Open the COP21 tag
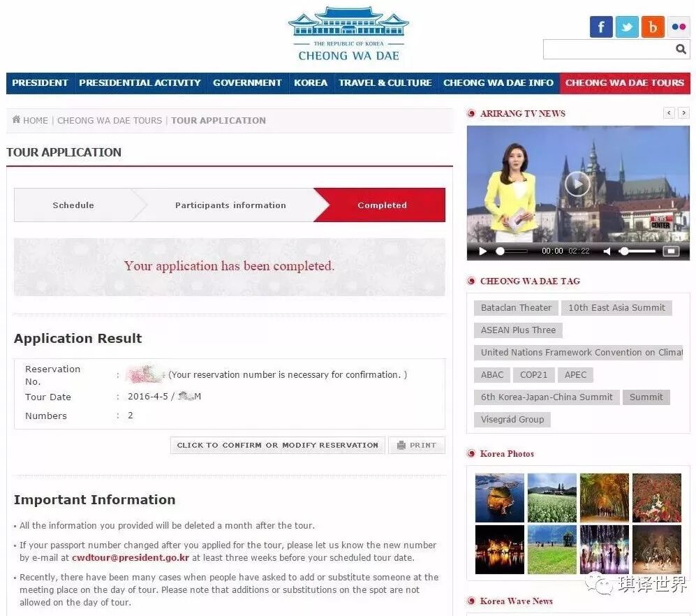This screenshot has width=696, height=616. (x=533, y=375)
